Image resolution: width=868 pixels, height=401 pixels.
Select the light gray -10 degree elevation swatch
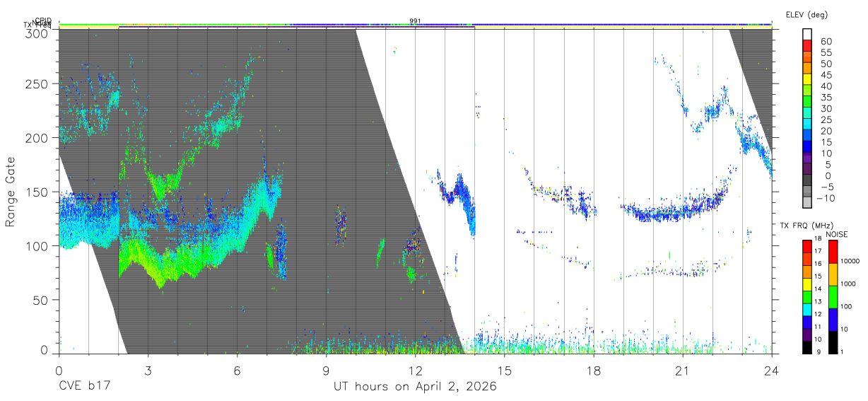pos(807,202)
